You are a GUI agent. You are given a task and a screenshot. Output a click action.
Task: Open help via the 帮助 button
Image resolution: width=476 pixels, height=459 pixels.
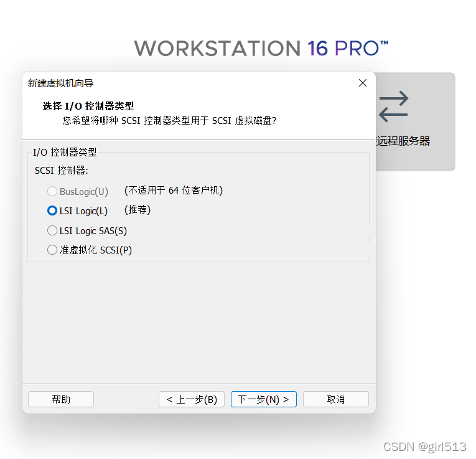(x=61, y=399)
